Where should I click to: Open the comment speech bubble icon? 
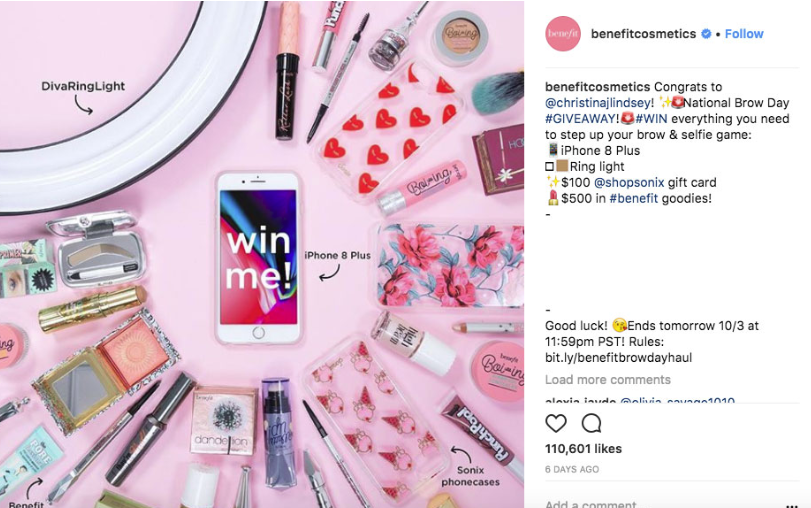(x=591, y=423)
